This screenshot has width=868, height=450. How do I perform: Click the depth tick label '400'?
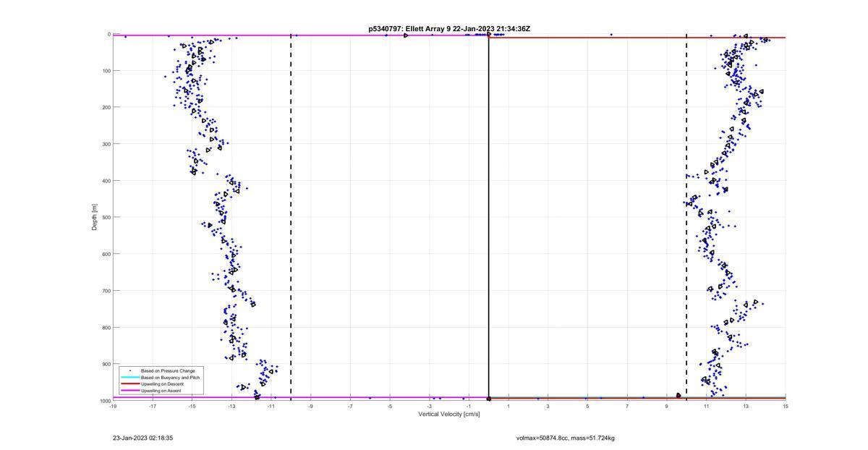106,181
